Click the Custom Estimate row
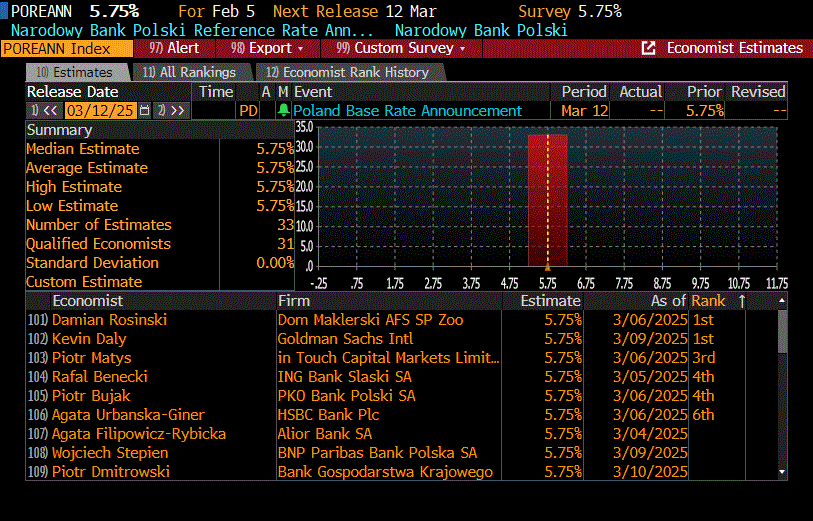This screenshot has height=521, width=813. (x=160, y=281)
